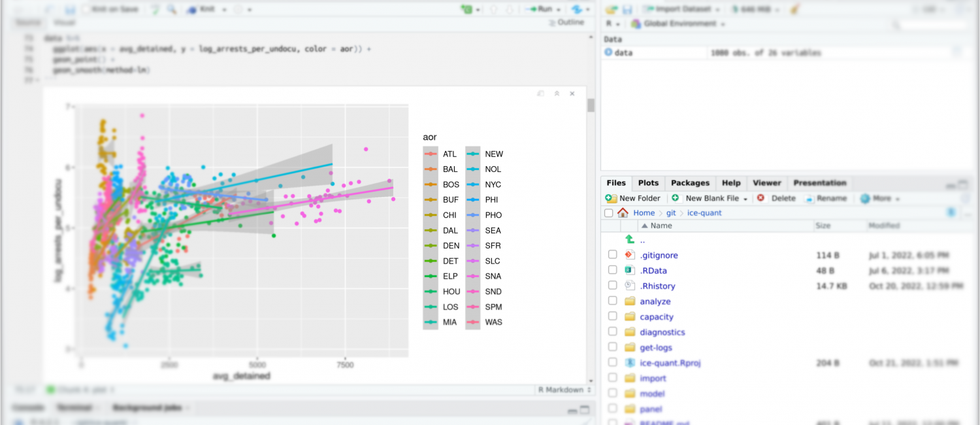Click the Run chunk button
Screen dimensions: 980x425
[542, 10]
